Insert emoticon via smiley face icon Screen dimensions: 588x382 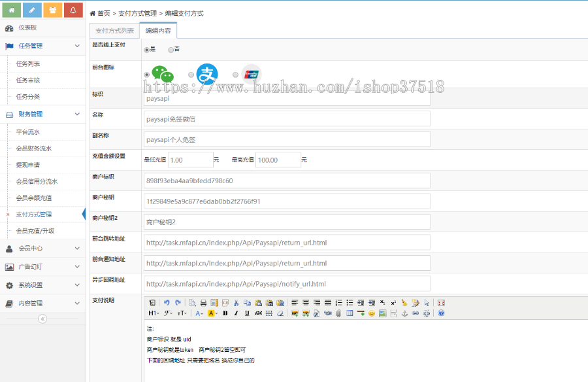coord(371,313)
